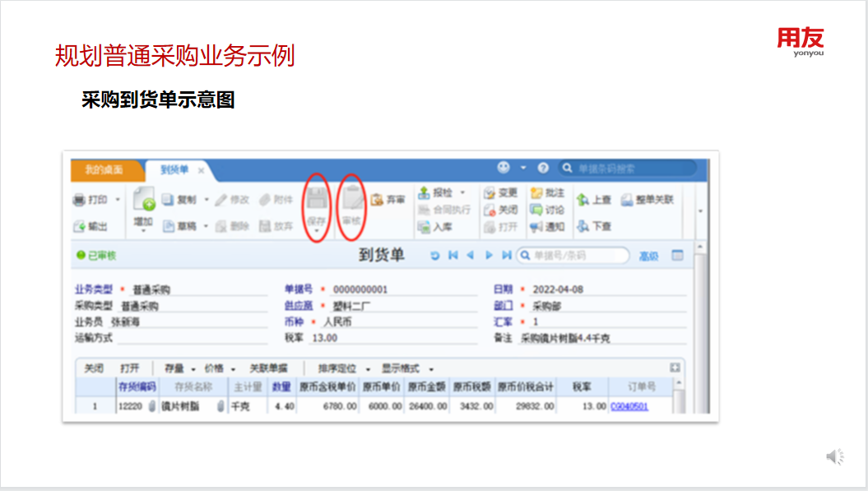Click the 部门 field label link
868x491 pixels.
(504, 306)
